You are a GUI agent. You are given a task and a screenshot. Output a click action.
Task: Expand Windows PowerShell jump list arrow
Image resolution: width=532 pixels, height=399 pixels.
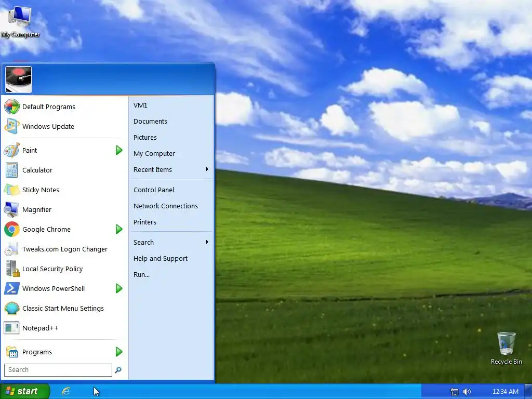119,288
